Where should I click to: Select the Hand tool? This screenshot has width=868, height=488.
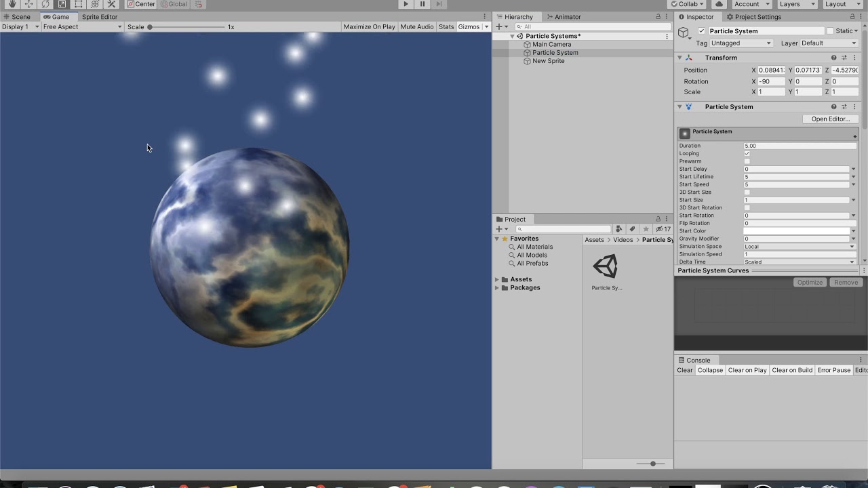pyautogui.click(x=12, y=4)
